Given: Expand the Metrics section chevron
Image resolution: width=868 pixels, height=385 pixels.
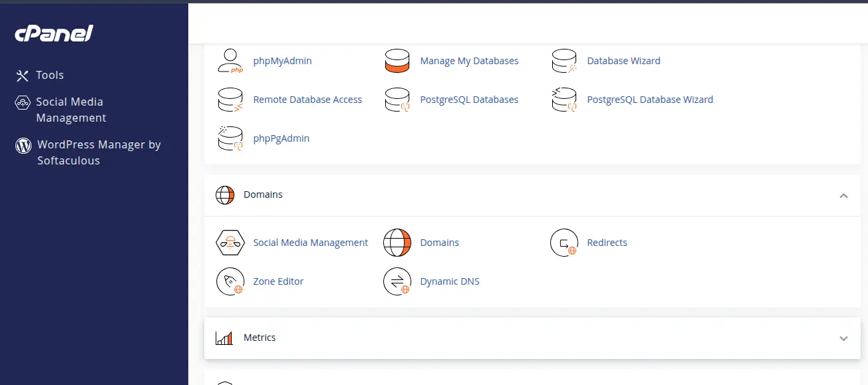Looking at the screenshot, I should click(x=843, y=338).
